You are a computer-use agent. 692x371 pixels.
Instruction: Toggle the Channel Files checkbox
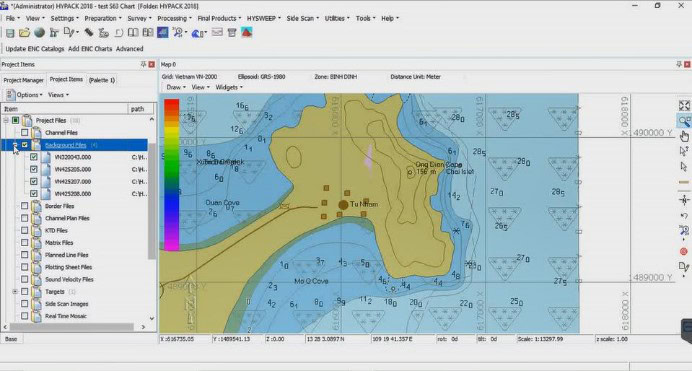(24, 132)
